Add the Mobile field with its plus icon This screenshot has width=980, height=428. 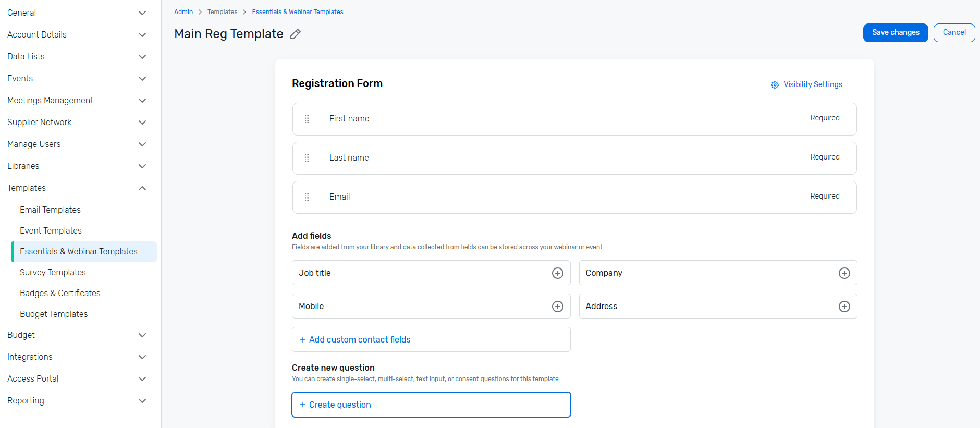coord(558,307)
